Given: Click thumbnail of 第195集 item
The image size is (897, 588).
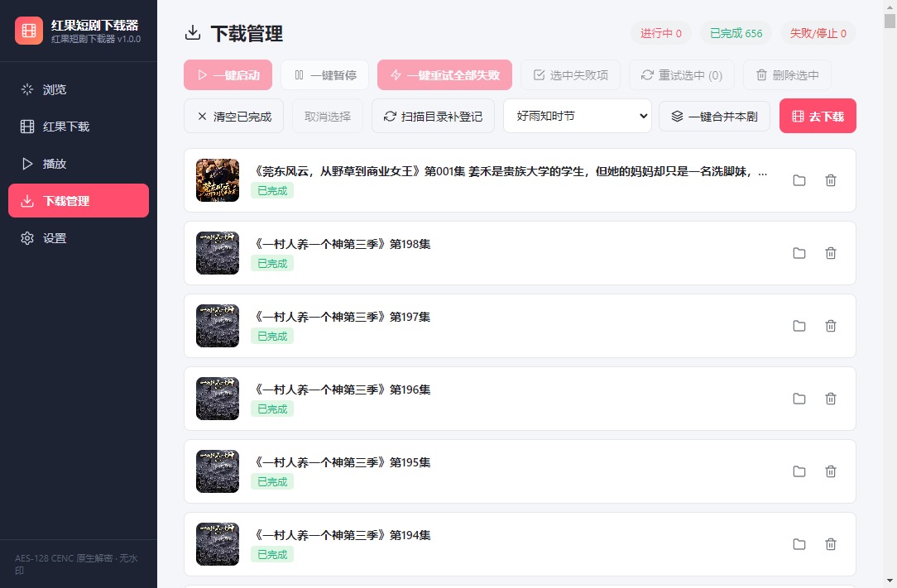Looking at the screenshot, I should (x=218, y=471).
